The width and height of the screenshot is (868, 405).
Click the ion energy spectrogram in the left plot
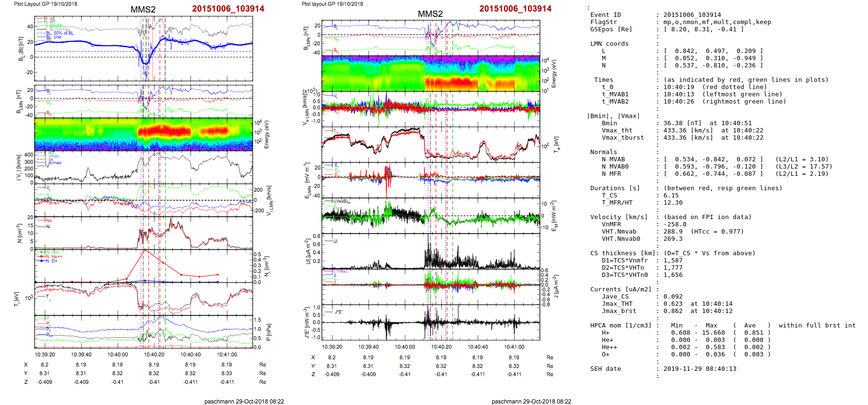pos(143,134)
